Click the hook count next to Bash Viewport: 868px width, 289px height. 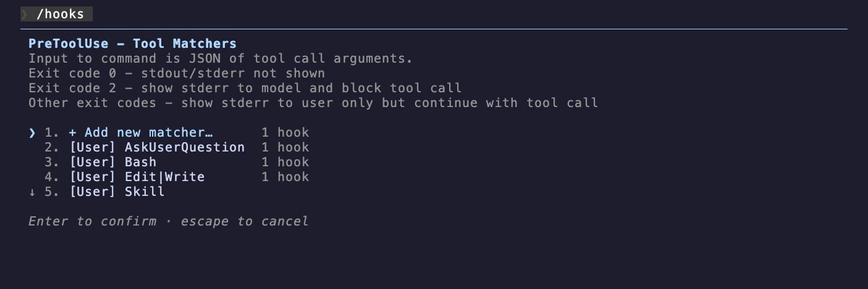[285, 162]
